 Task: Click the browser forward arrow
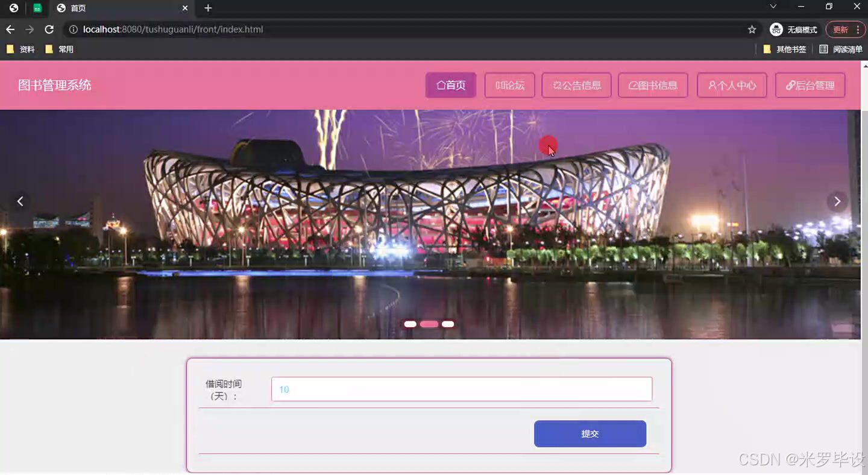point(30,30)
